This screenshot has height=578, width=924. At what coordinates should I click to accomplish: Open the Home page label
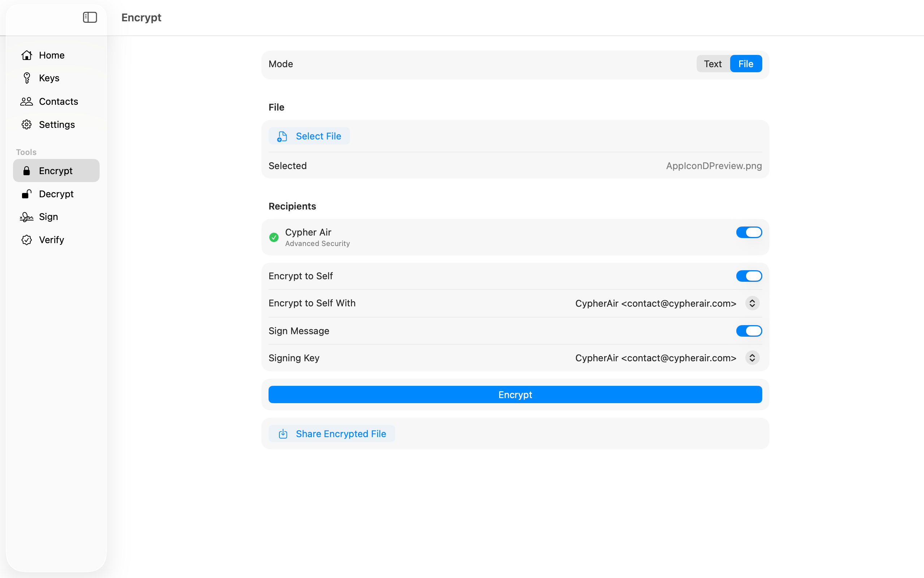(x=52, y=55)
